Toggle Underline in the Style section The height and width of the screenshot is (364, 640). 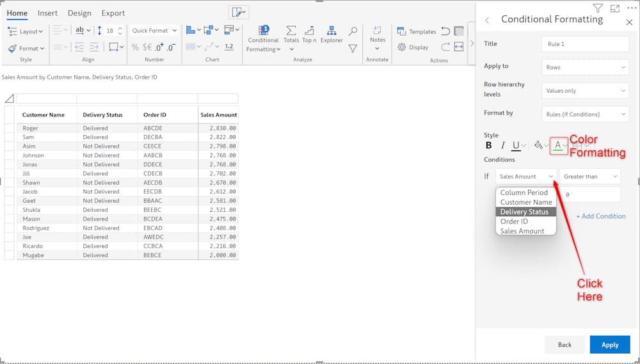coord(516,145)
